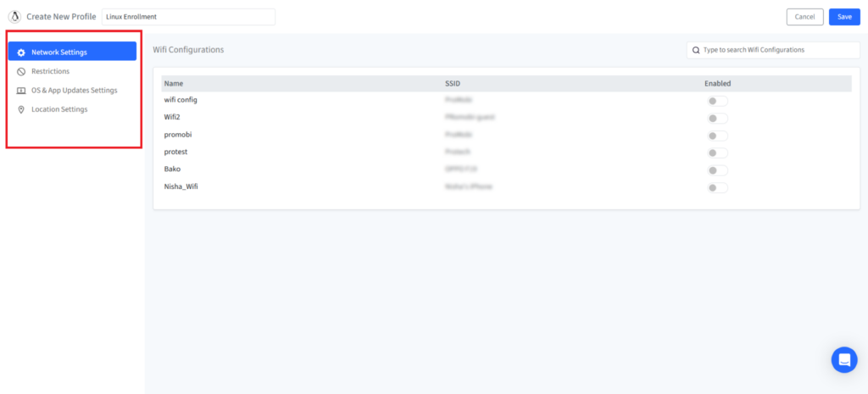The width and height of the screenshot is (868, 394).
Task: Click the OS & App Updates monitor icon
Action: tap(21, 90)
